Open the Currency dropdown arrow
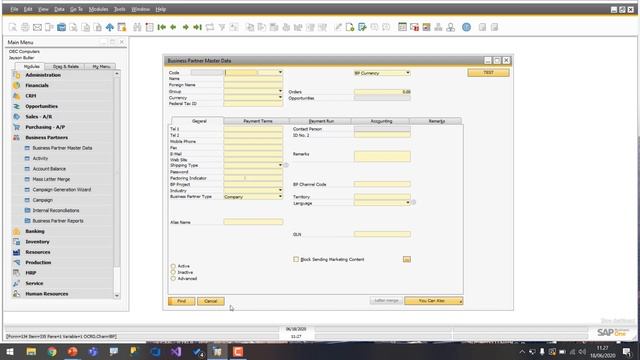This screenshot has width=640, height=360. (x=280, y=98)
